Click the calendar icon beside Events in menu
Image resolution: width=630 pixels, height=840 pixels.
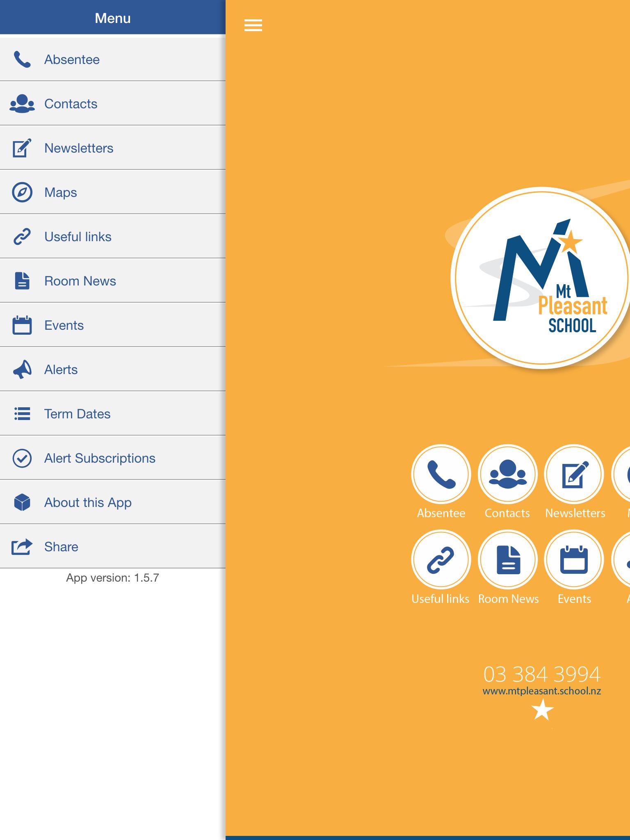(x=22, y=325)
